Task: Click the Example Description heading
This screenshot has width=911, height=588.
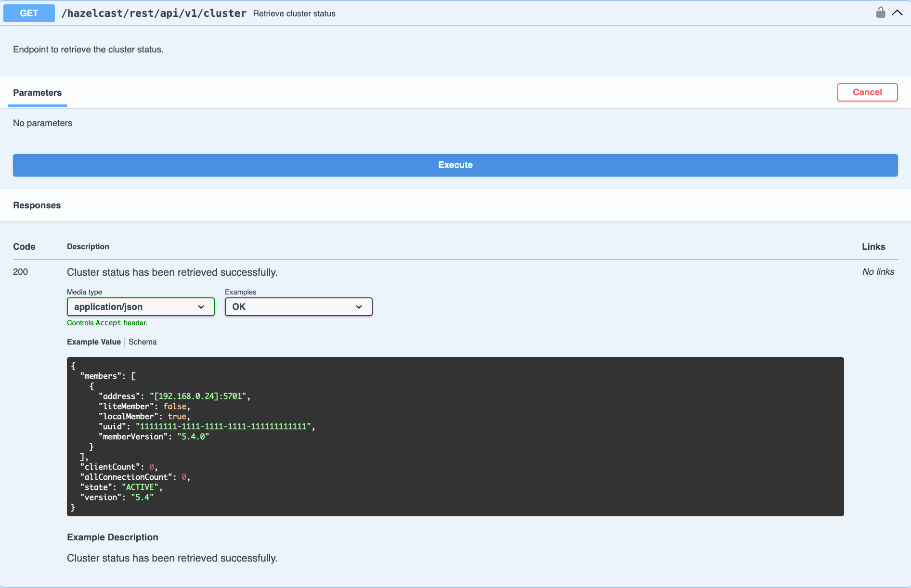Action: pos(112,537)
